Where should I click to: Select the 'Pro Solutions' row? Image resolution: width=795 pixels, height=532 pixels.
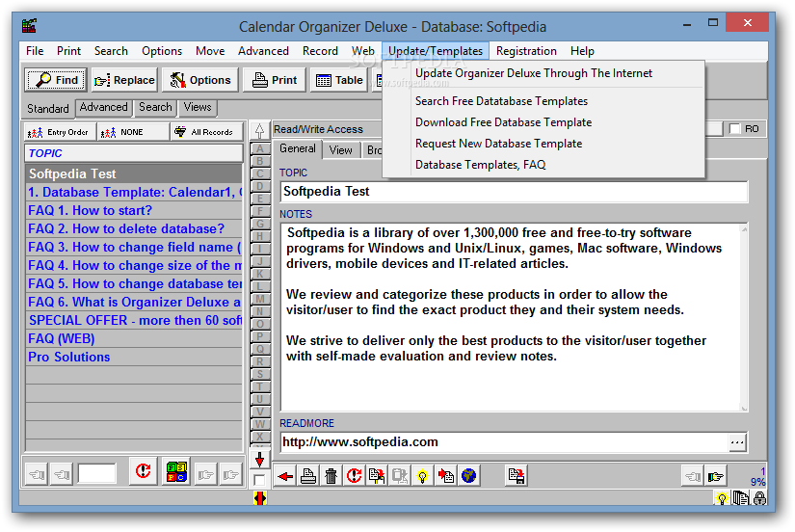pos(134,357)
